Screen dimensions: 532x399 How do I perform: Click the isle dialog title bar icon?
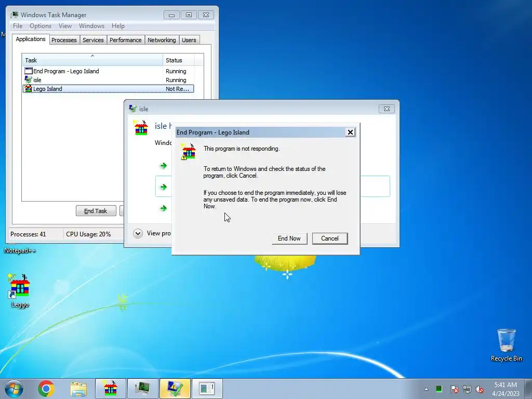pyautogui.click(x=132, y=109)
